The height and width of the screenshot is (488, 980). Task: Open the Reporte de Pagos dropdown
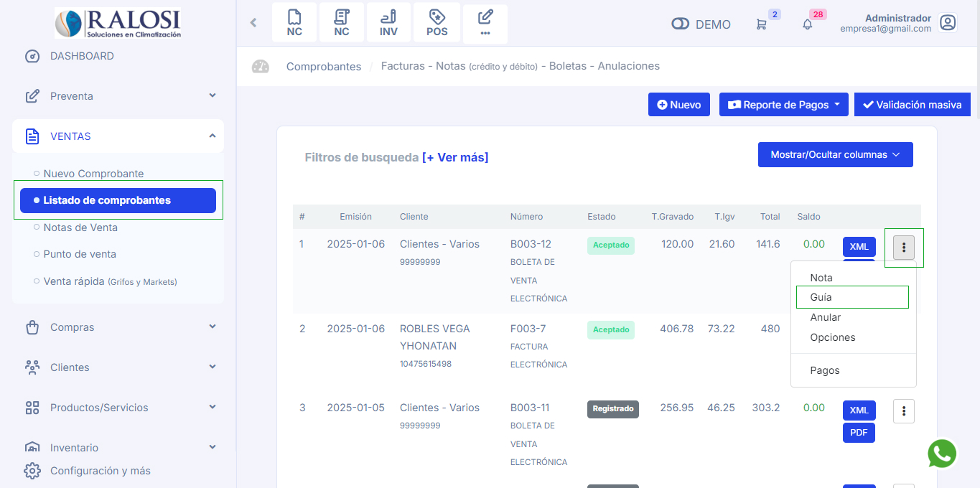click(784, 105)
